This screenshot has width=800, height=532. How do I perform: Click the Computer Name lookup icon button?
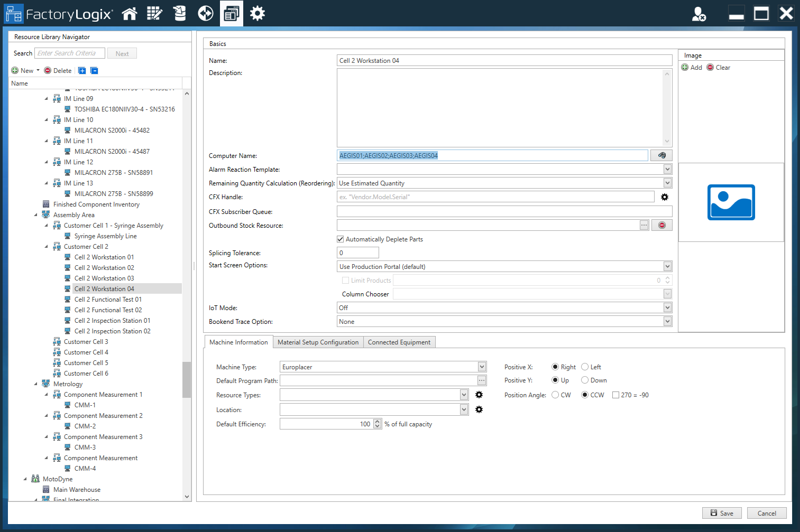tap(661, 155)
